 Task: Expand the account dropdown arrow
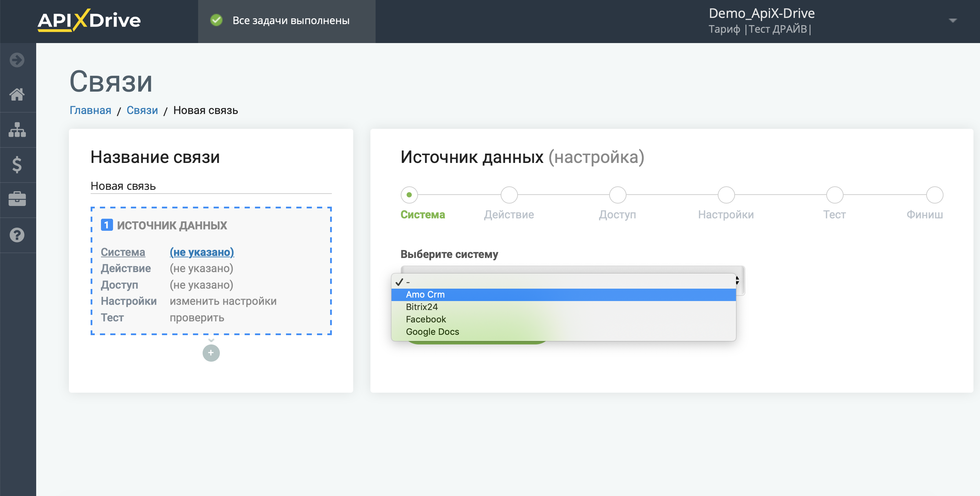coord(953,21)
